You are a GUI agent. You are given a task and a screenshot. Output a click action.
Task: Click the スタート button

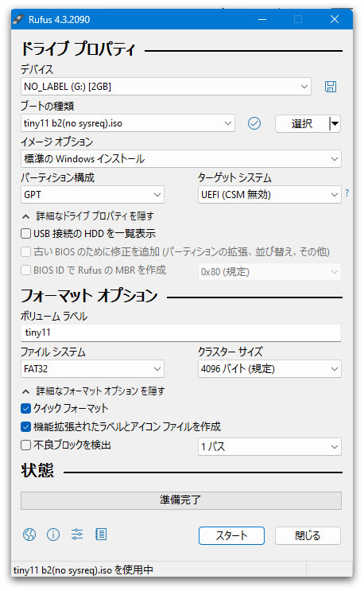(x=231, y=535)
